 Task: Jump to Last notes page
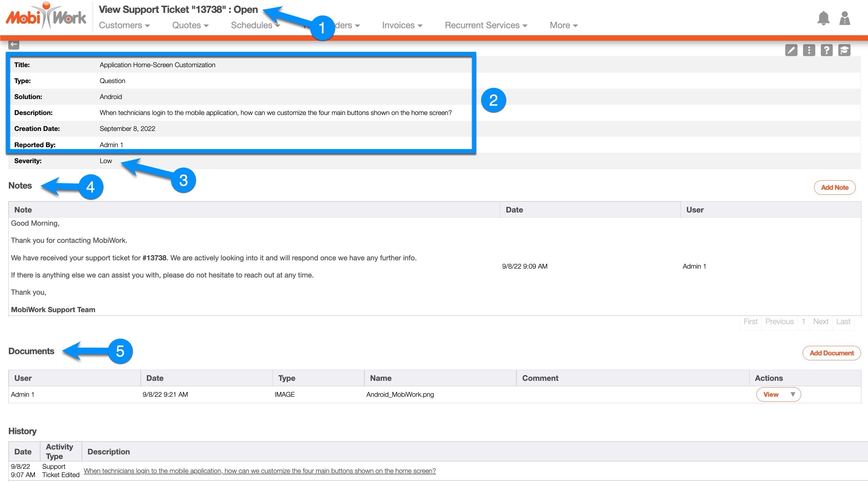coord(843,322)
